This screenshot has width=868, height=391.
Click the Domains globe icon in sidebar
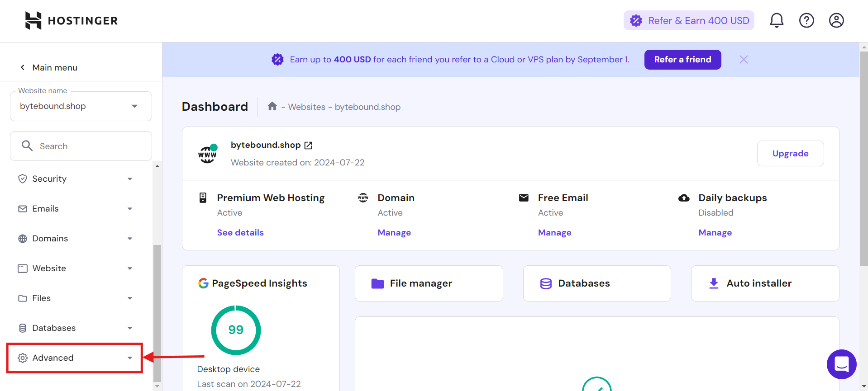[x=23, y=239]
